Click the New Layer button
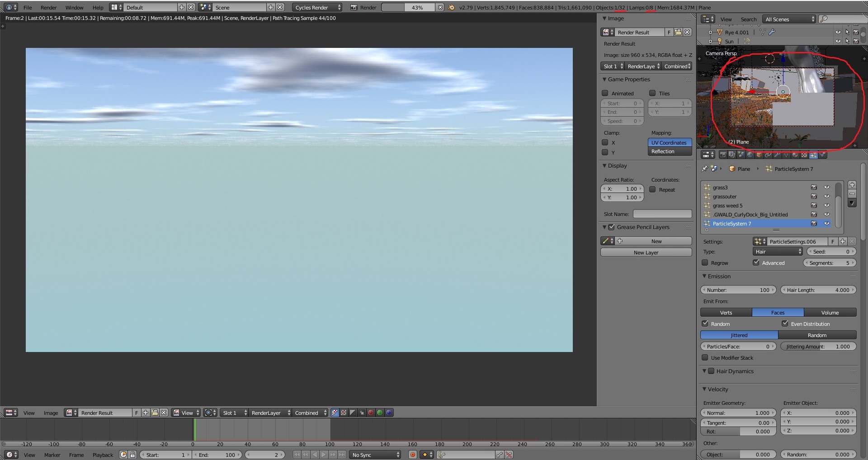The height and width of the screenshot is (460, 868). 646,252
